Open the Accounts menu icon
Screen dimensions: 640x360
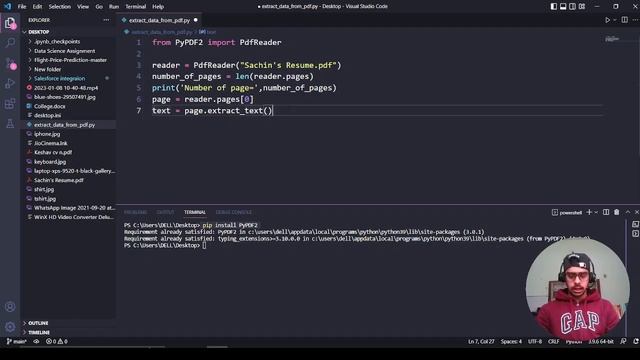point(10,307)
